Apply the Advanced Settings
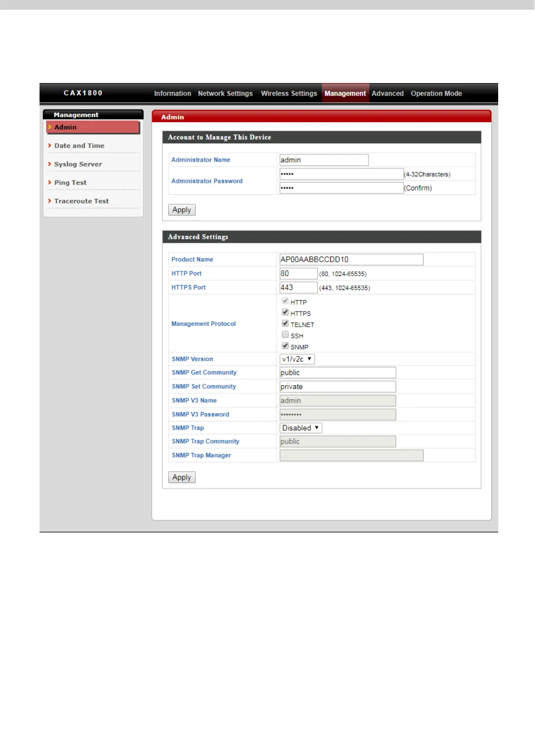Screen dimensions: 535x756 (182, 477)
